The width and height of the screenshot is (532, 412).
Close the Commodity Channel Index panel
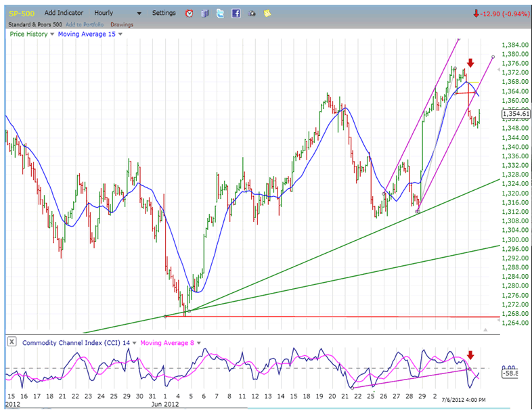12,342
